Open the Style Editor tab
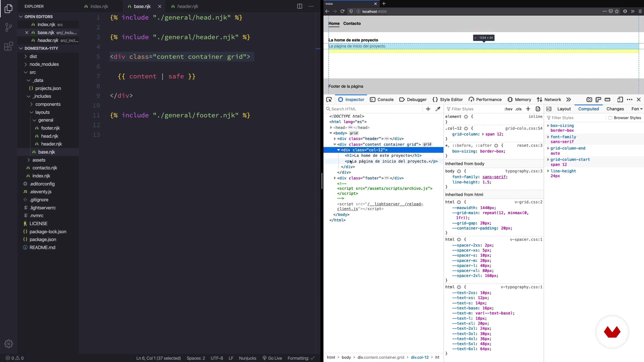 [x=448, y=100]
